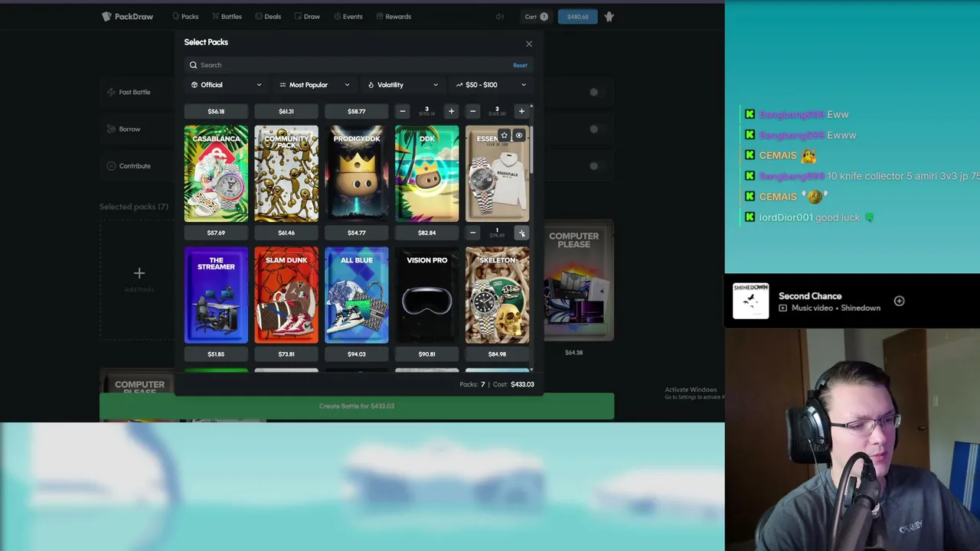Mute site sound with speaker icon

(500, 16)
